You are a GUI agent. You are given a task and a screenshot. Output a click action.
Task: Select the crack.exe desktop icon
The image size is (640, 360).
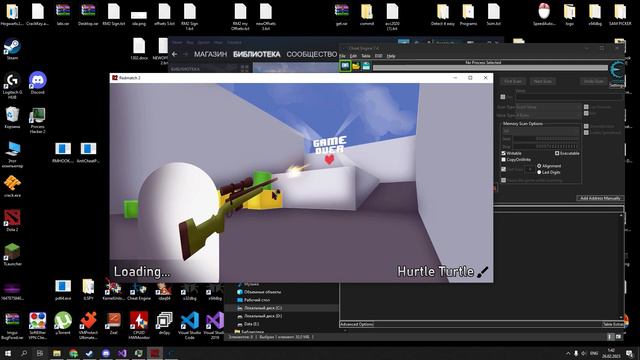12,187
